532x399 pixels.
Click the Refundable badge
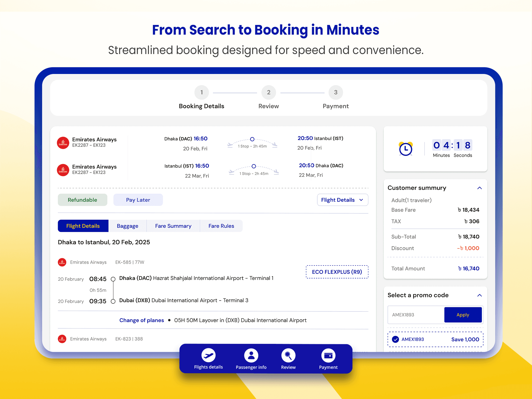pyautogui.click(x=82, y=200)
